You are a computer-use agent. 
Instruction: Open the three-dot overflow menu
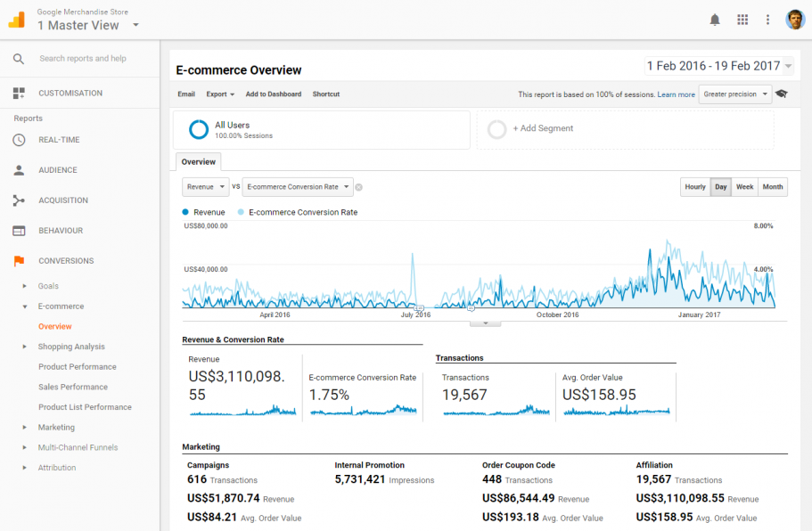(x=767, y=19)
